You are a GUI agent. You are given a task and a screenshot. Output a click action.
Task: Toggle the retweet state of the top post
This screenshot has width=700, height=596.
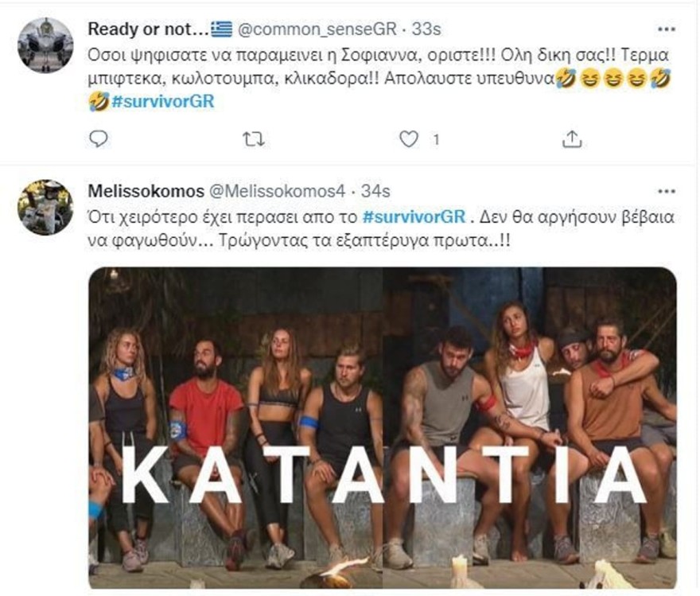[253, 139]
